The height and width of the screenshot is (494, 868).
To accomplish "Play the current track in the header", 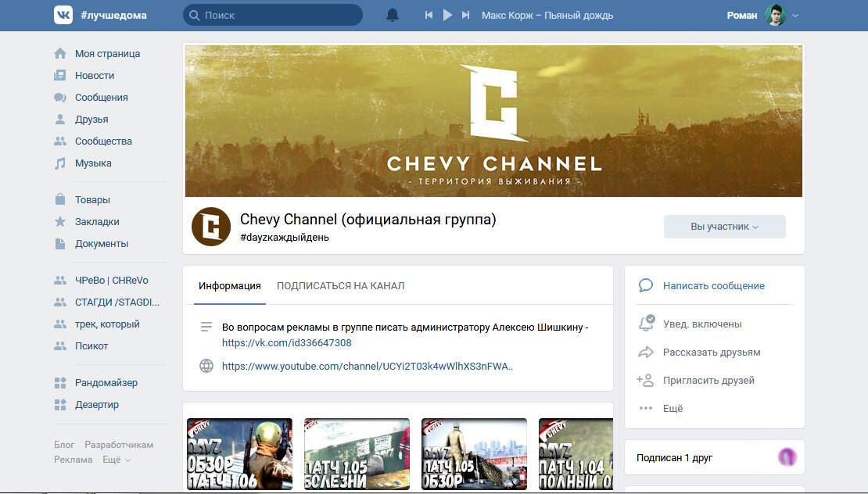I will [447, 15].
